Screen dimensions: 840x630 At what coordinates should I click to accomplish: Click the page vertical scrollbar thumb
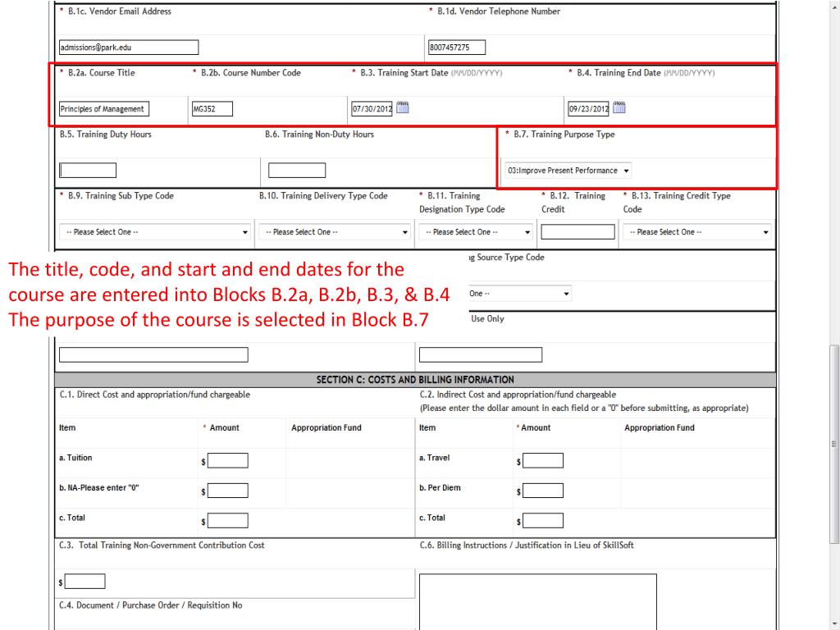(x=833, y=444)
